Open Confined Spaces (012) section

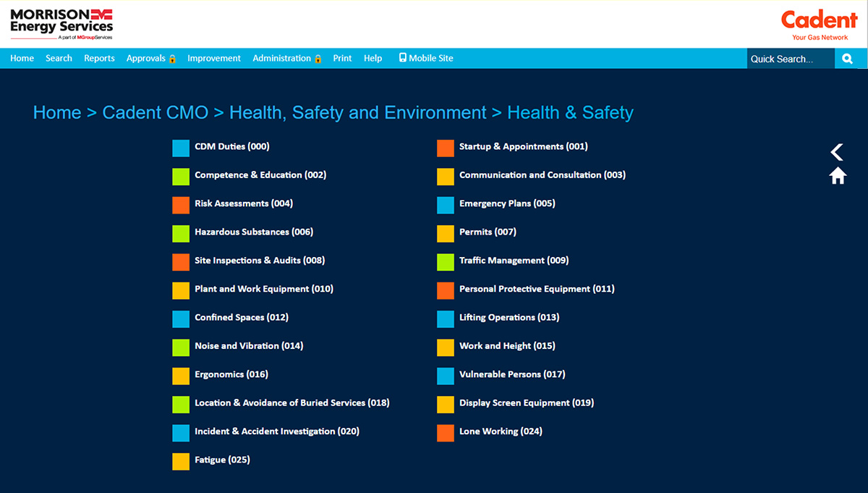[241, 318]
